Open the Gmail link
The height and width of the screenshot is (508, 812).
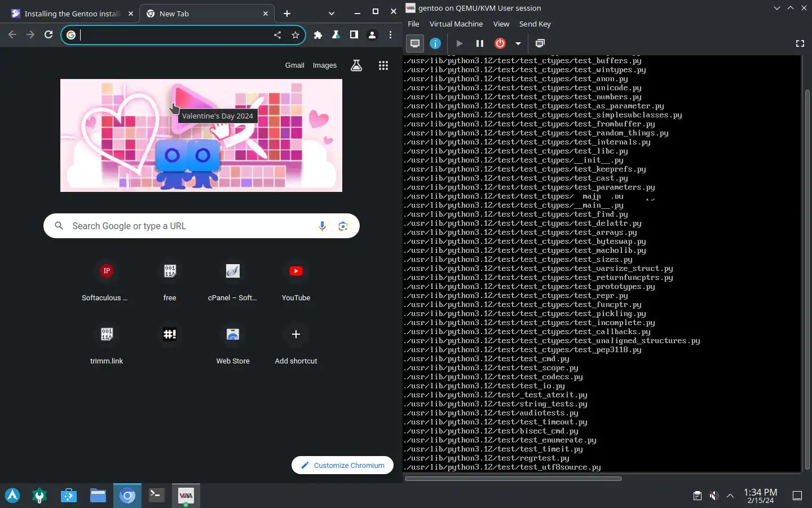pyautogui.click(x=294, y=65)
